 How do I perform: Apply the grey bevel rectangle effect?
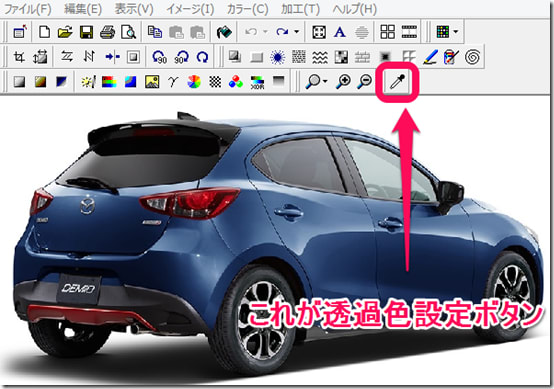(x=256, y=57)
